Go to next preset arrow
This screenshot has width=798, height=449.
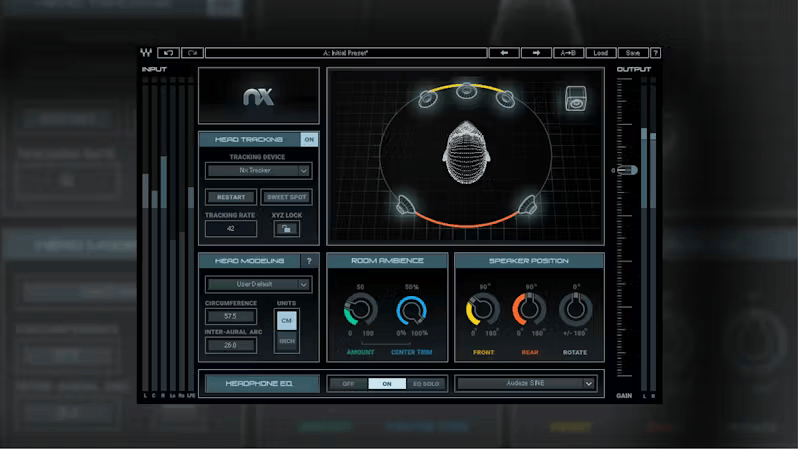tap(536, 53)
